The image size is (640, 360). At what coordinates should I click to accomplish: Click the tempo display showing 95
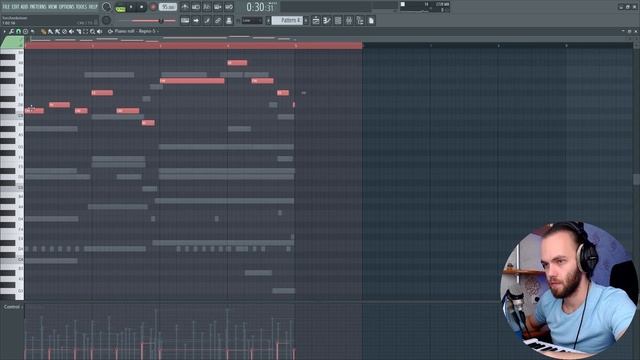(168, 7)
